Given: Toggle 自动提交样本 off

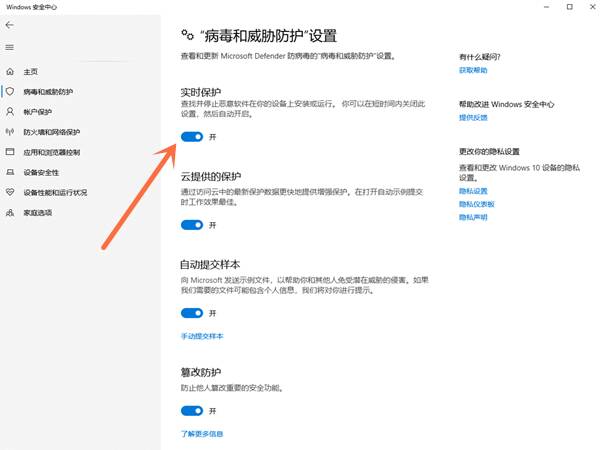Looking at the screenshot, I should click(192, 313).
